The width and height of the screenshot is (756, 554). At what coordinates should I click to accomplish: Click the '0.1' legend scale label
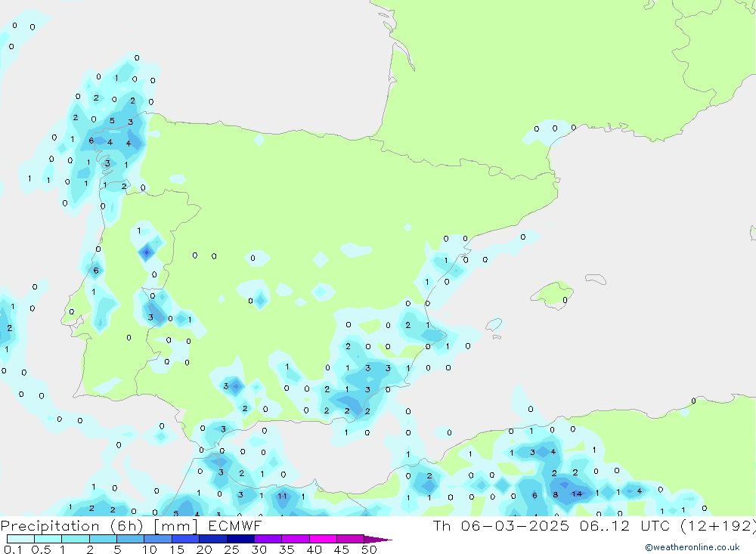[x=13, y=549]
